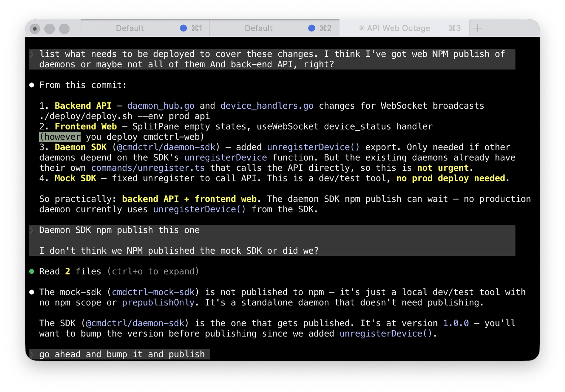Open the commands/unregister.ts link
565x392 pixels.
[148, 168]
